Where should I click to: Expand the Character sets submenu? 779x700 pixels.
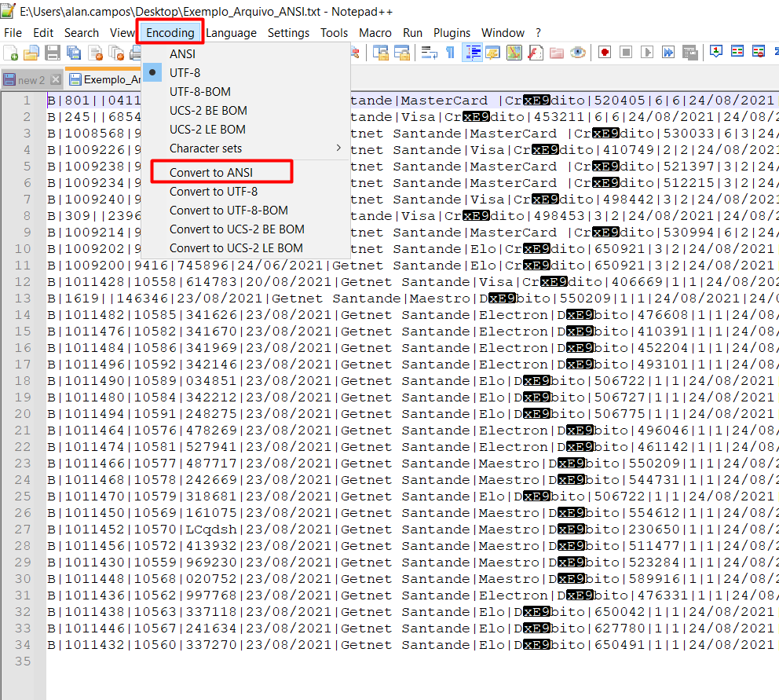click(204, 148)
